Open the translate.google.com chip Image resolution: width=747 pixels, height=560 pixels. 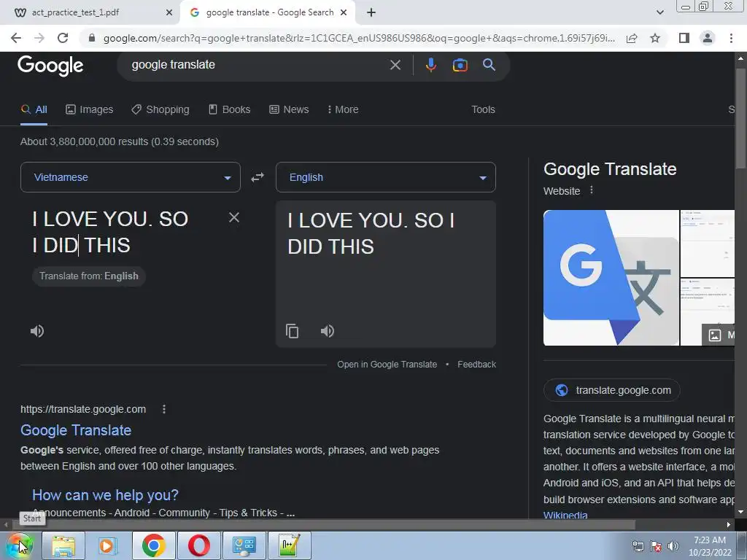(612, 390)
